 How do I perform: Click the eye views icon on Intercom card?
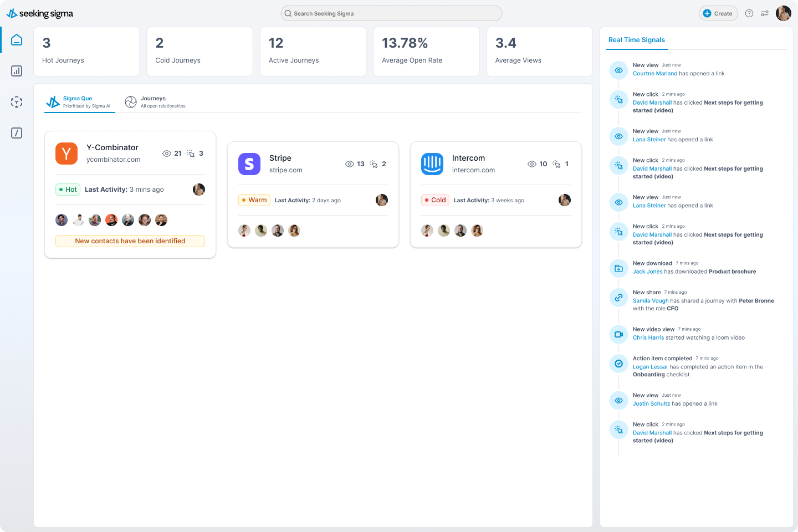[x=532, y=164]
